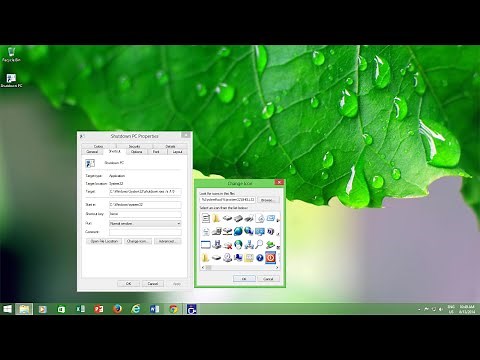Launch Google Chrome from the taskbar
Viewport: 480px width, 360px height.
(173, 309)
